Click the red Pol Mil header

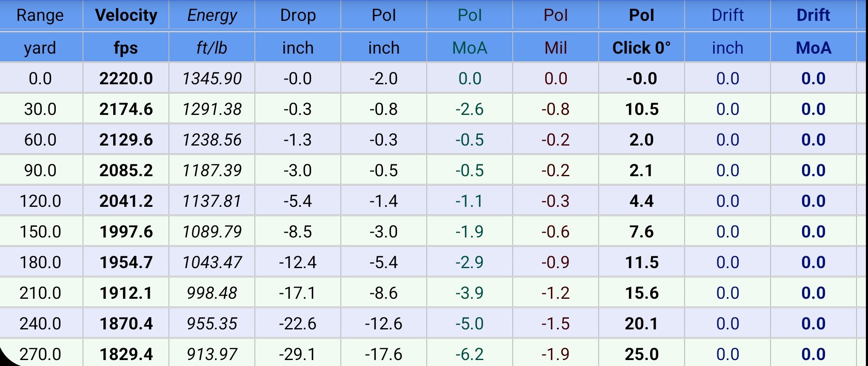[556, 15]
